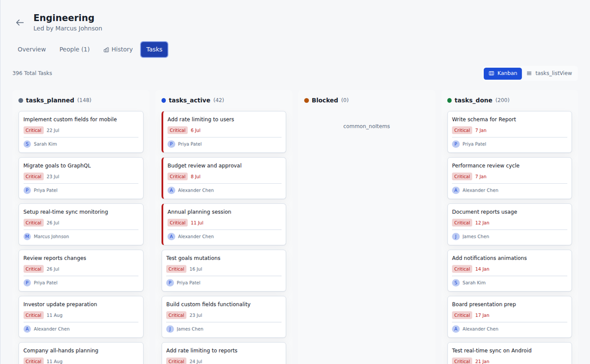Click Critical tag on Performance review cycle
The image size is (590, 364).
(x=462, y=176)
